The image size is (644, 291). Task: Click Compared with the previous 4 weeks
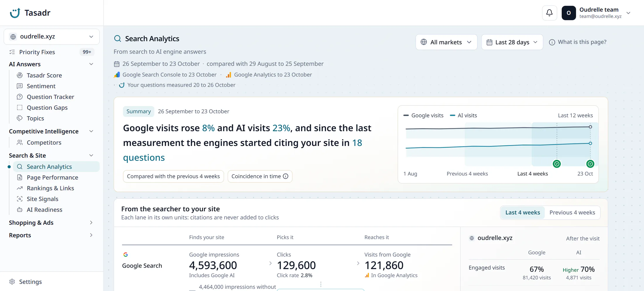click(x=173, y=176)
